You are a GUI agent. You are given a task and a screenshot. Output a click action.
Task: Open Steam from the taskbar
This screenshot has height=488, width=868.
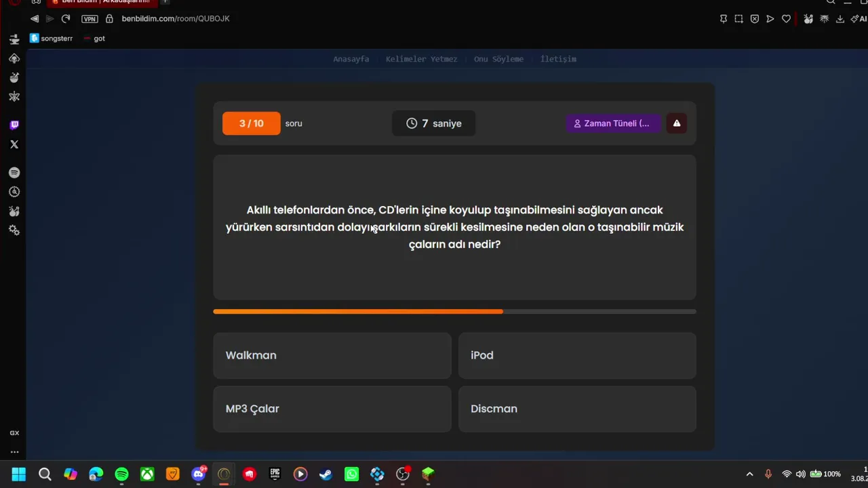click(x=326, y=474)
